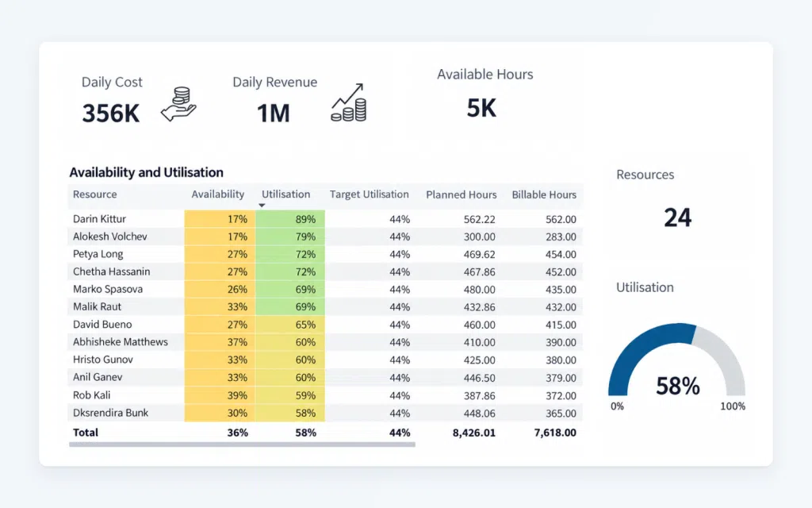Click the 446.50 planned hours cell
Image resolution: width=812 pixels, height=508 pixels.
[479, 378]
